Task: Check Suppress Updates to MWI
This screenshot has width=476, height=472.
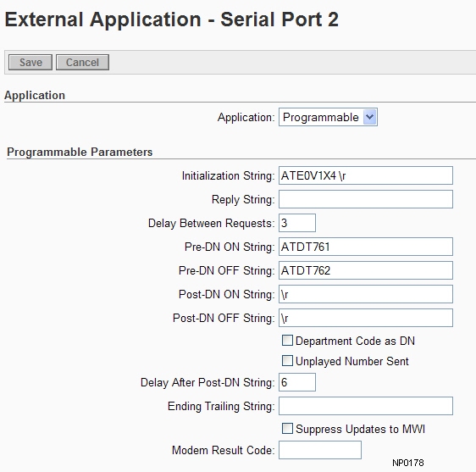Action: (287, 428)
